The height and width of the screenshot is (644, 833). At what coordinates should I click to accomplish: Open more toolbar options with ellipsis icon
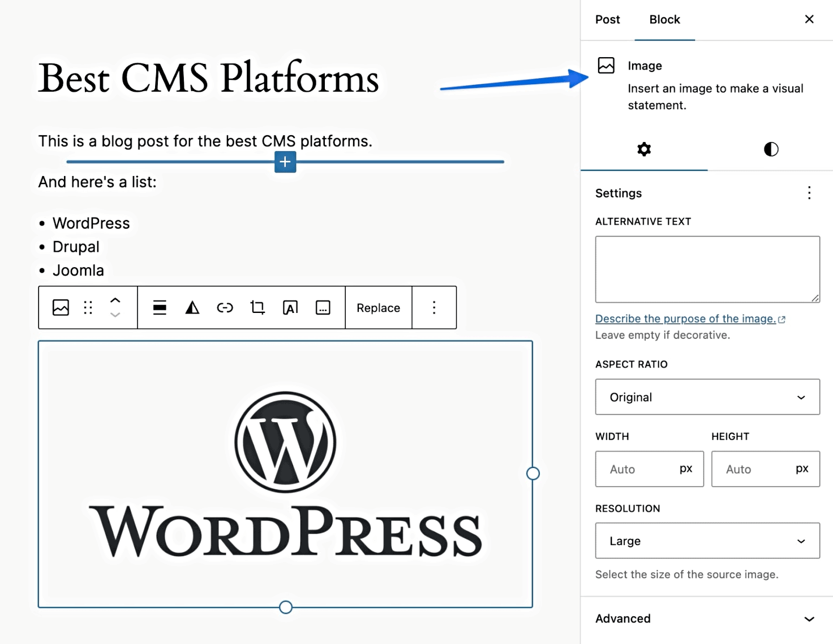(x=323, y=307)
